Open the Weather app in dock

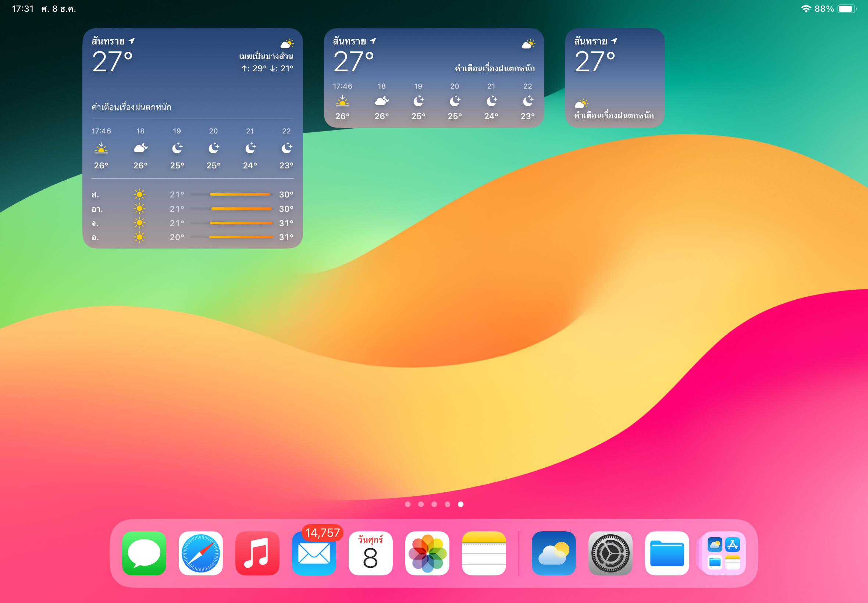pos(554,553)
